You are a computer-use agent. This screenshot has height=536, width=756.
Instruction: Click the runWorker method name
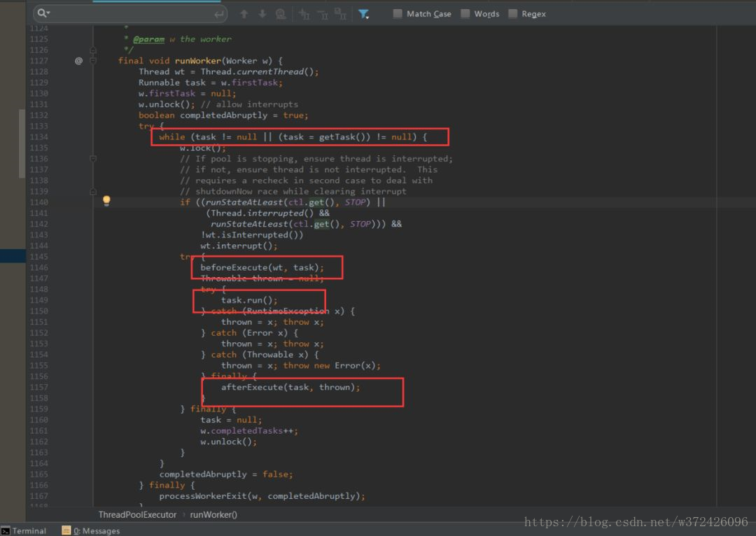point(197,61)
